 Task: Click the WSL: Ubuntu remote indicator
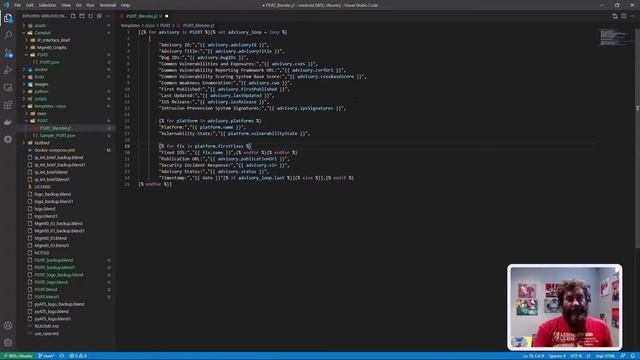point(18,356)
